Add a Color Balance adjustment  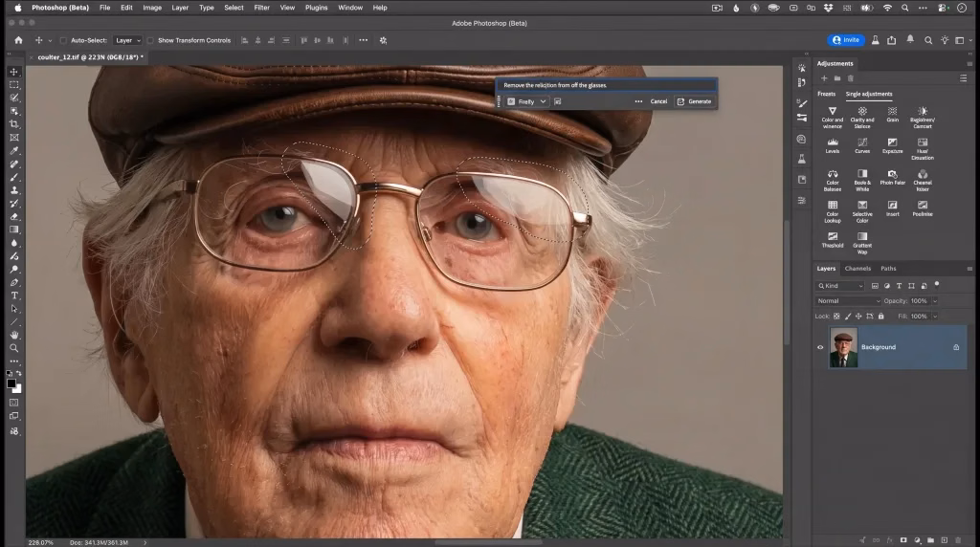[833, 180]
